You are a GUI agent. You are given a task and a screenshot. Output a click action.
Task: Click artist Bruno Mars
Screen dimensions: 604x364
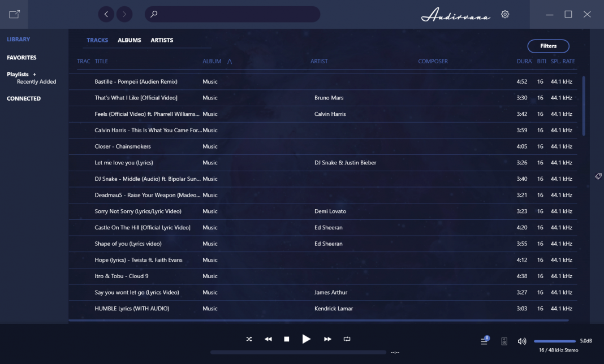point(329,98)
